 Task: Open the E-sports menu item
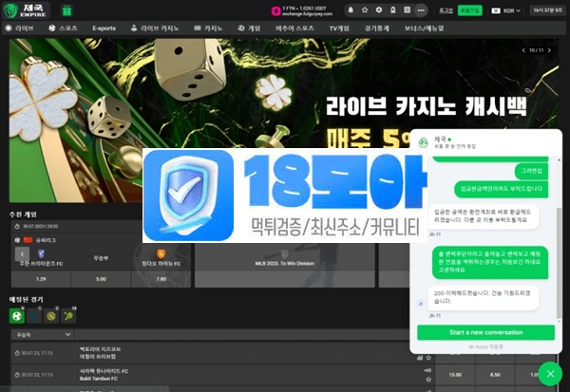(x=104, y=28)
